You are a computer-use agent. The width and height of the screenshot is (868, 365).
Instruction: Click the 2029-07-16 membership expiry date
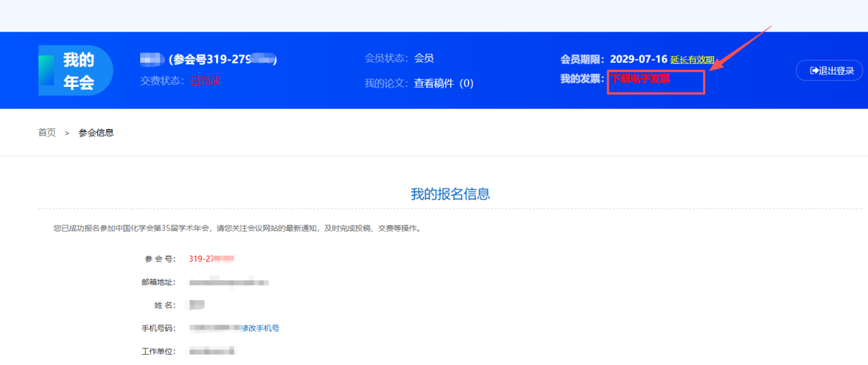[638, 59]
